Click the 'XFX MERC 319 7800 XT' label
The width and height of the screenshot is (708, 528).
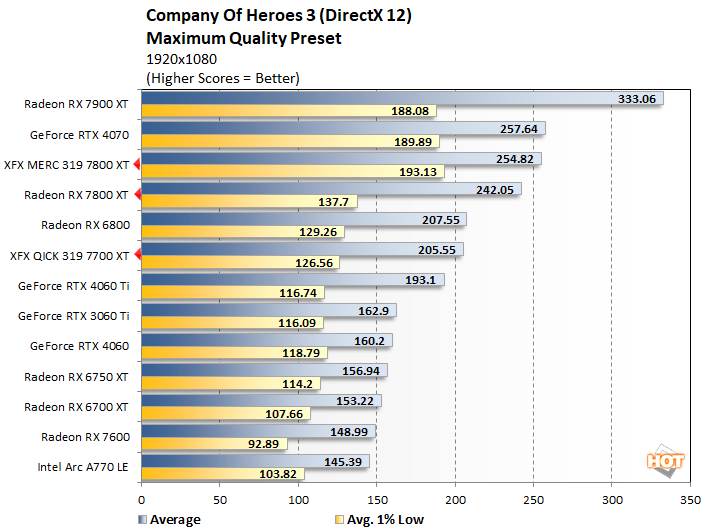(67, 165)
